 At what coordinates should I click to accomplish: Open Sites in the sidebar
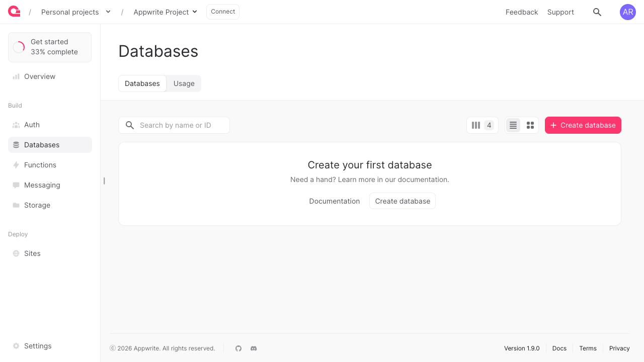point(50,253)
